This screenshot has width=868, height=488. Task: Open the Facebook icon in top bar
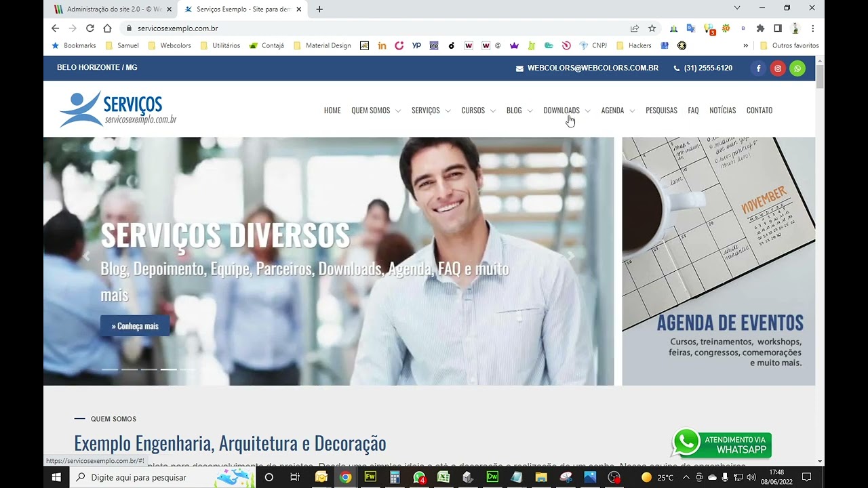coord(759,68)
